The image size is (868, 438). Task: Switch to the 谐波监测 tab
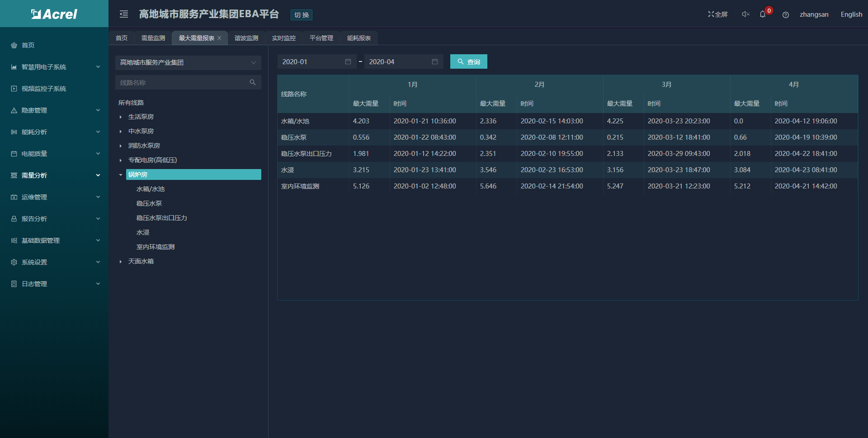coord(246,38)
